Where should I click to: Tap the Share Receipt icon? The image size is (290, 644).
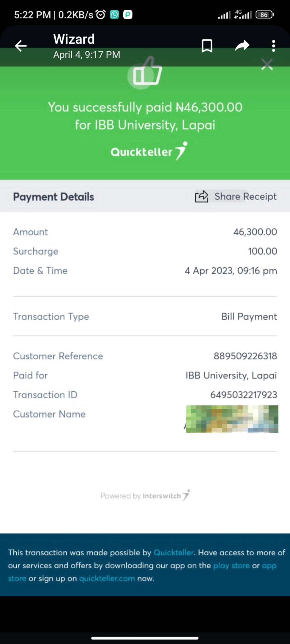pyautogui.click(x=201, y=196)
